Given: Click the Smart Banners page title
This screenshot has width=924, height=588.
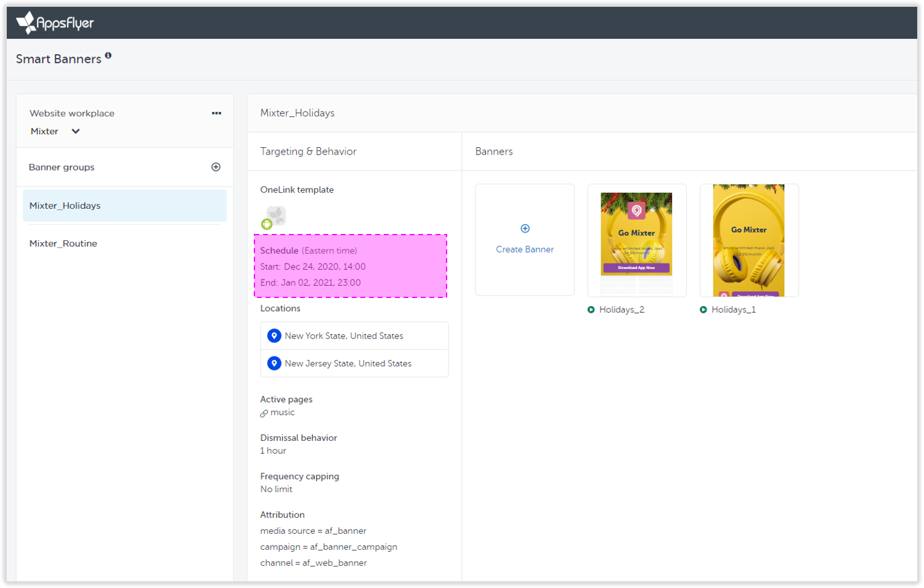Looking at the screenshot, I should tap(59, 59).
